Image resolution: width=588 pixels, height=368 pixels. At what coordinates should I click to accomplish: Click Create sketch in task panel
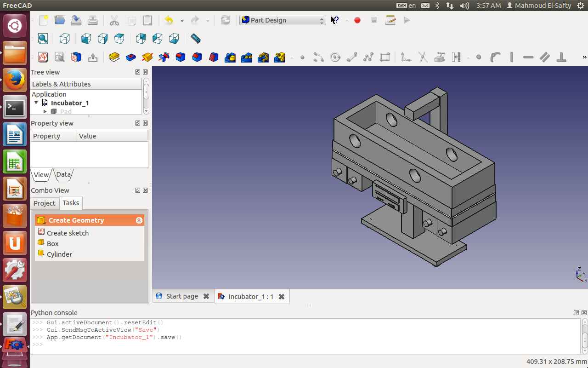[68, 233]
